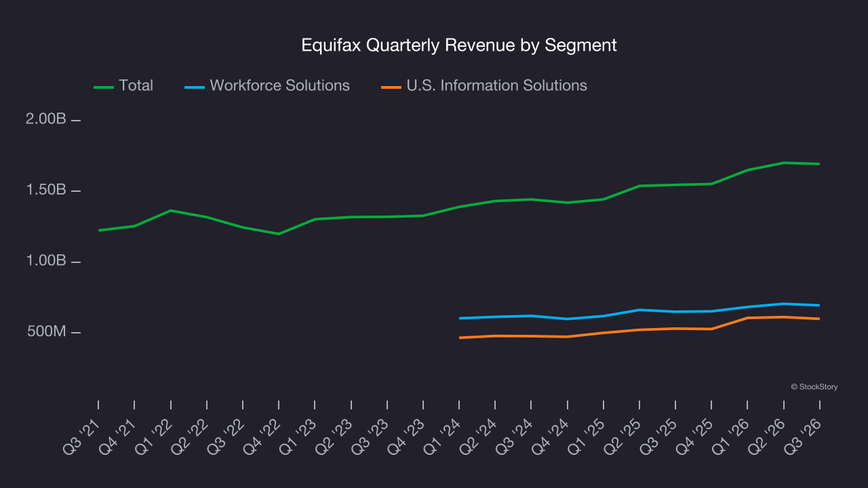Viewport: 868px width, 488px height.
Task: Click the Q2 '25 x-axis label
Action: 624,436
